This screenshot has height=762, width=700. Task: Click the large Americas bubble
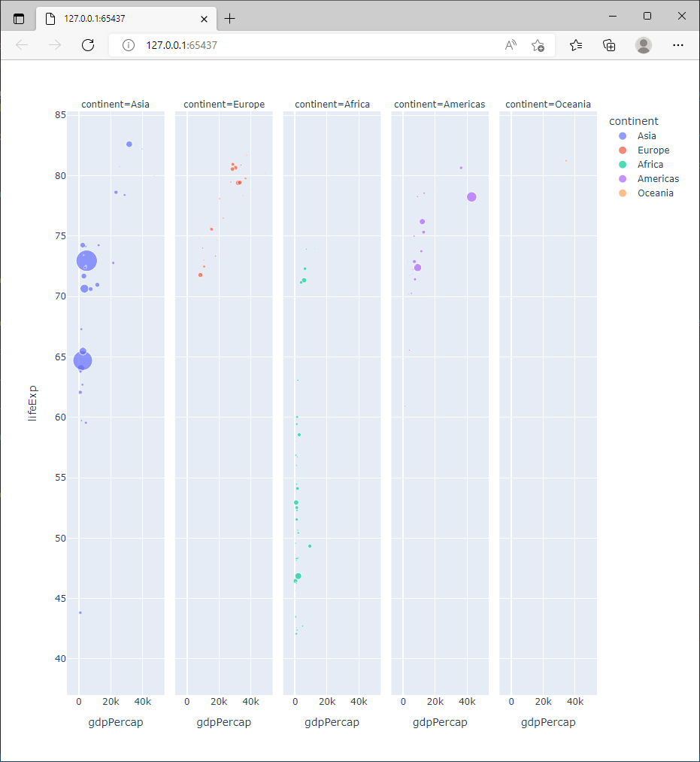(471, 197)
